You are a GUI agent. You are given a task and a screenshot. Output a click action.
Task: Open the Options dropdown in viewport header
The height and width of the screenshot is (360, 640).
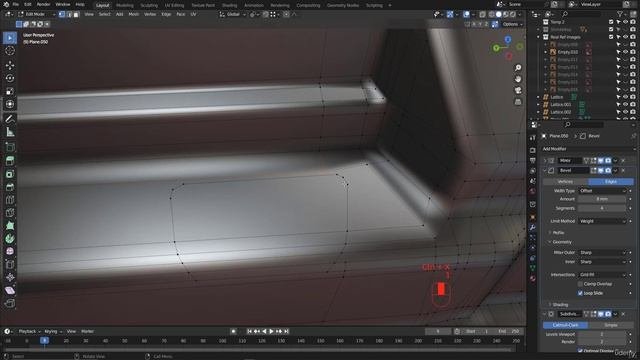click(x=512, y=24)
